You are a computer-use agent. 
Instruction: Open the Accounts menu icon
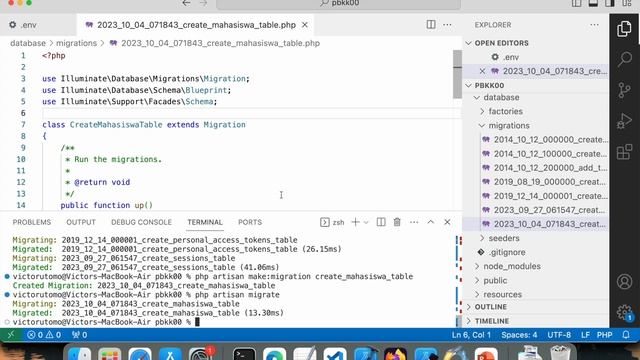point(624,282)
